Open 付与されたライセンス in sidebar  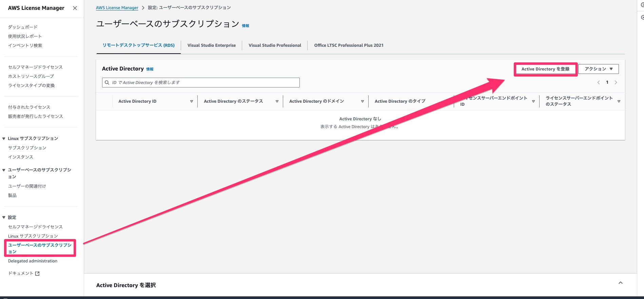click(29, 107)
